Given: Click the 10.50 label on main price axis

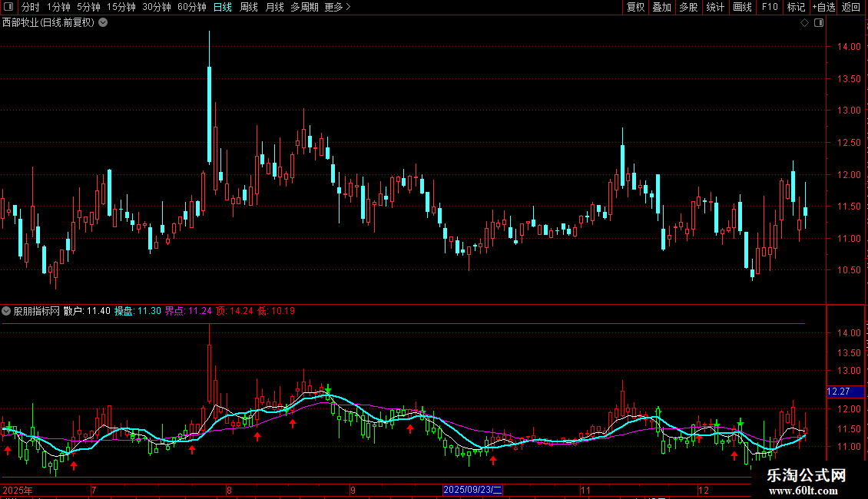Looking at the screenshot, I should [x=849, y=270].
